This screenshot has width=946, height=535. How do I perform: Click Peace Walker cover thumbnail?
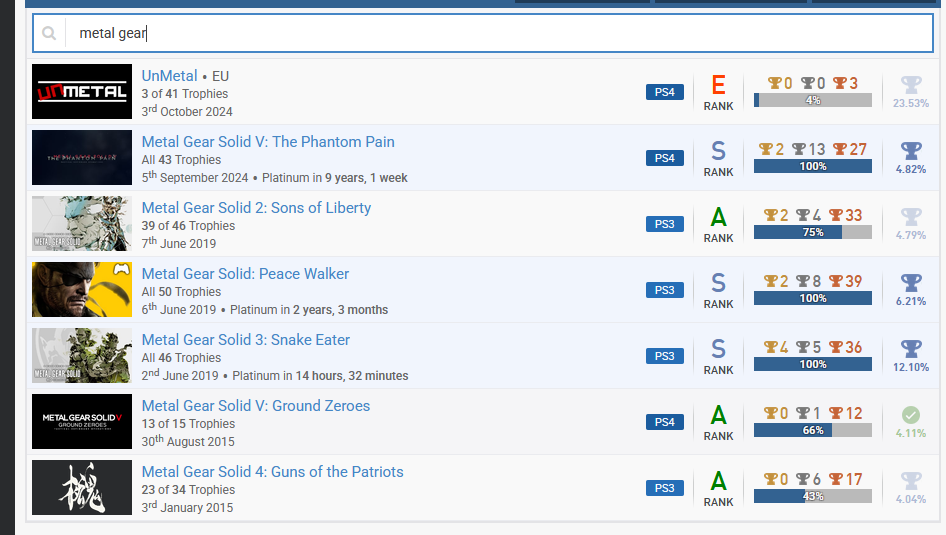click(x=82, y=290)
